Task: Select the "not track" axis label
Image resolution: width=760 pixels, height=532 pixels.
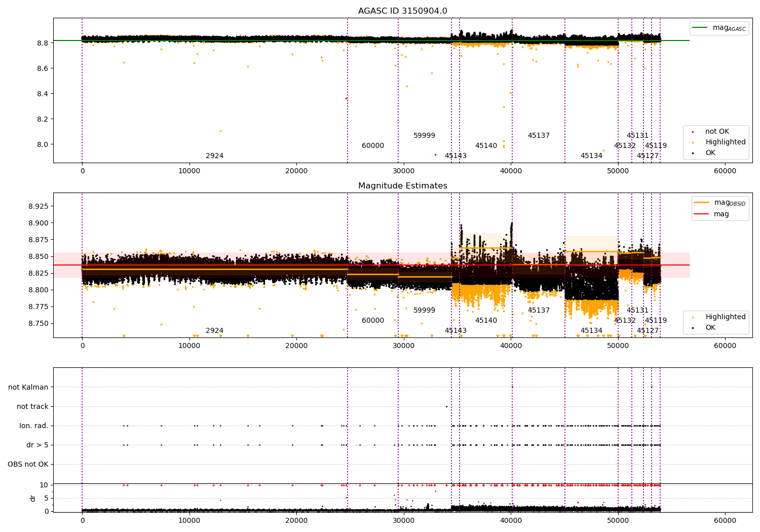Action: coord(32,406)
